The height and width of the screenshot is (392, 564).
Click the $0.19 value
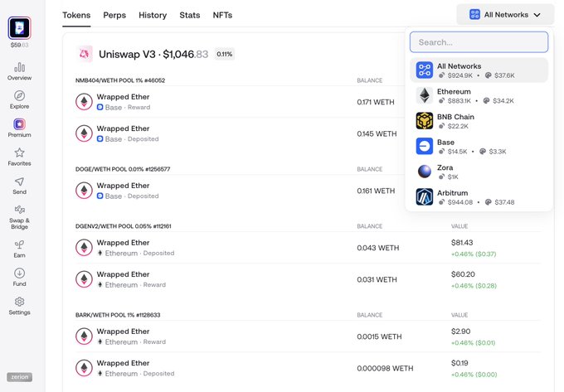[x=459, y=363]
